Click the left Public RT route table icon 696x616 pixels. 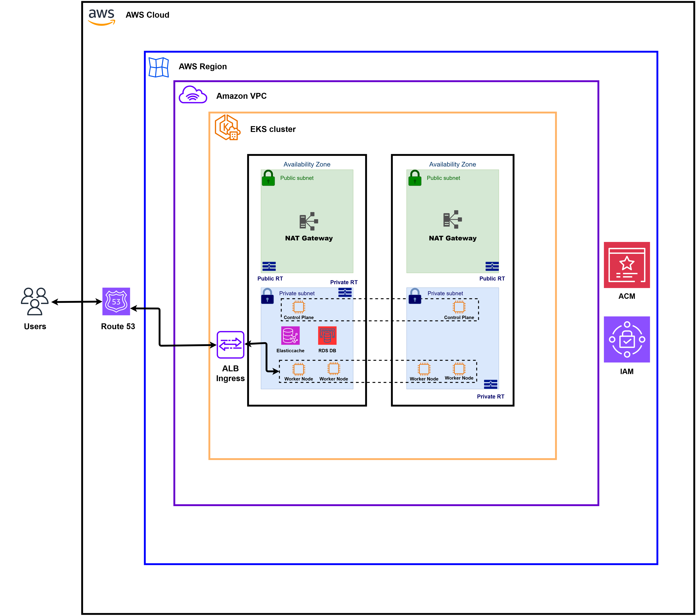click(269, 266)
